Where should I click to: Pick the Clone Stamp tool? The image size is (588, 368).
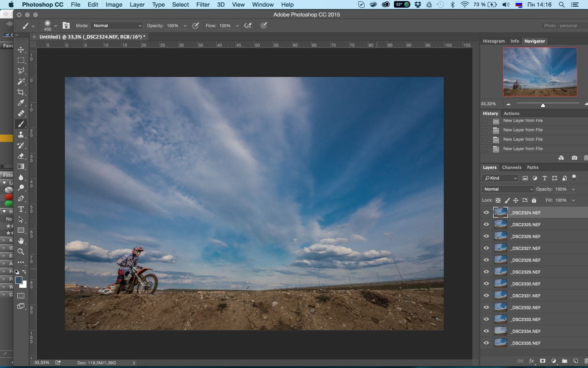tap(21, 135)
